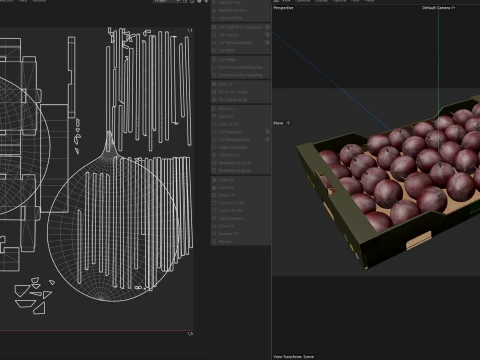The image size is (480, 360).
Task: Start Interactive Mapping
Action: pyautogui.click(x=241, y=67)
